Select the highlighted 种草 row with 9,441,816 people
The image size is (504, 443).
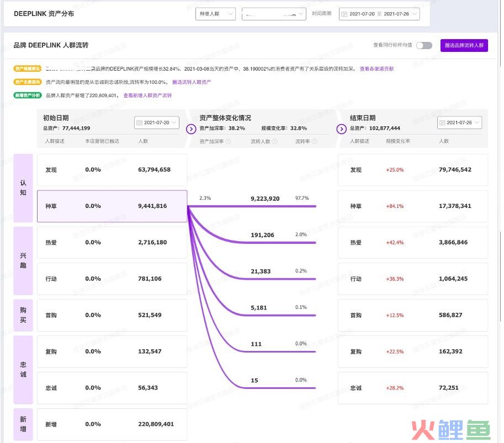coord(112,206)
